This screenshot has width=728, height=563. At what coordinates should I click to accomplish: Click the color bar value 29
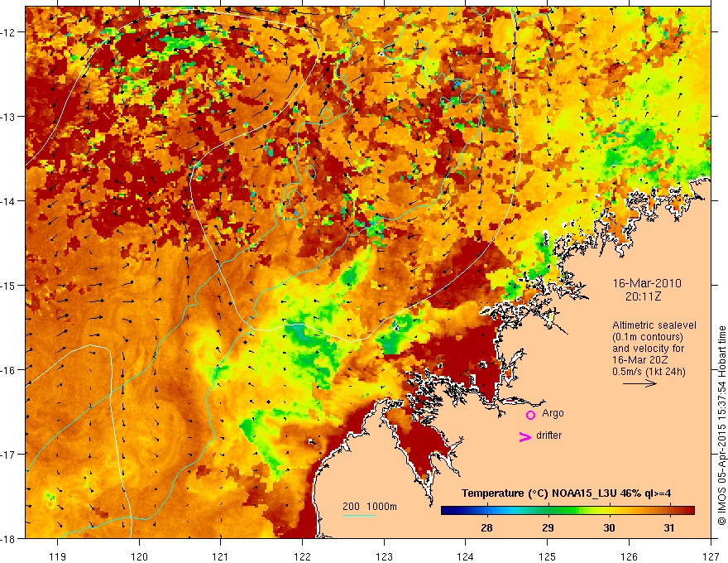[548, 527]
